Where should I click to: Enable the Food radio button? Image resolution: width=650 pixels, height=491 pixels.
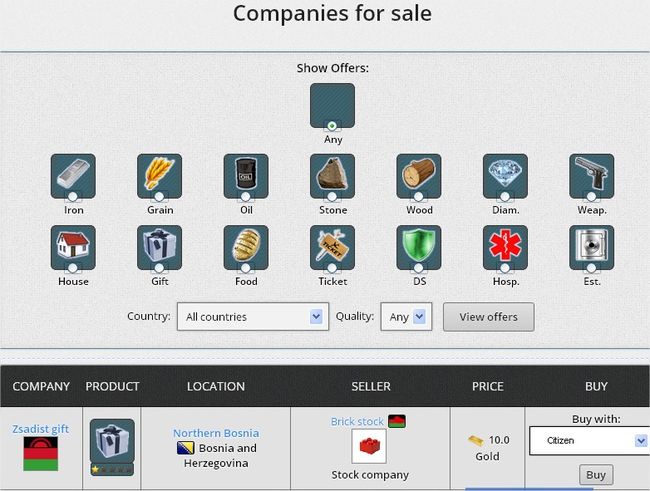point(245,268)
